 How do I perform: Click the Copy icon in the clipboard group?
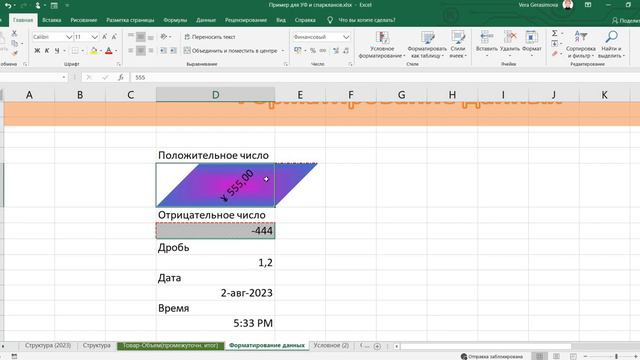coord(15,43)
